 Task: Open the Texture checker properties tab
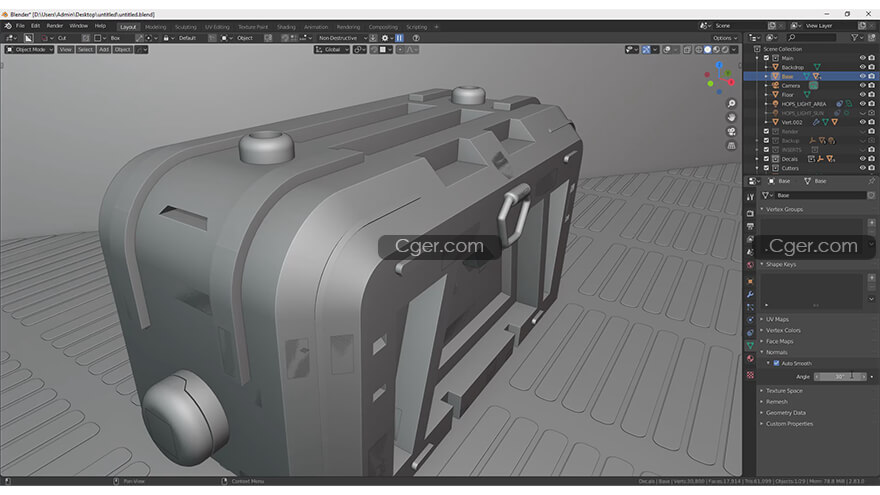[750, 375]
